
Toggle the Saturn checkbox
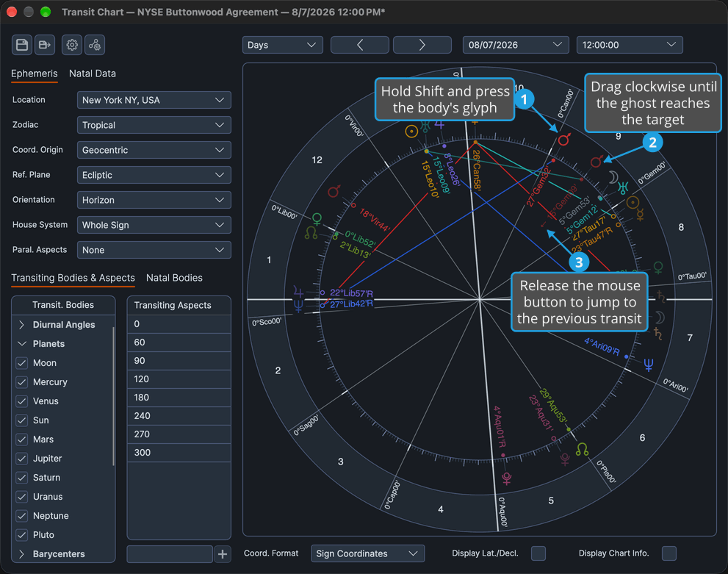tap(22, 478)
